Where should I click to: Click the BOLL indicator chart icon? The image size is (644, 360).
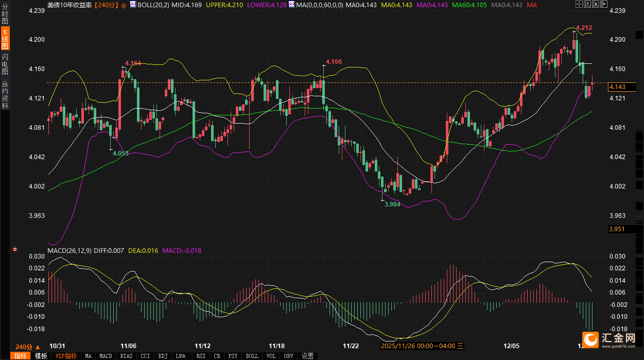pos(133,5)
